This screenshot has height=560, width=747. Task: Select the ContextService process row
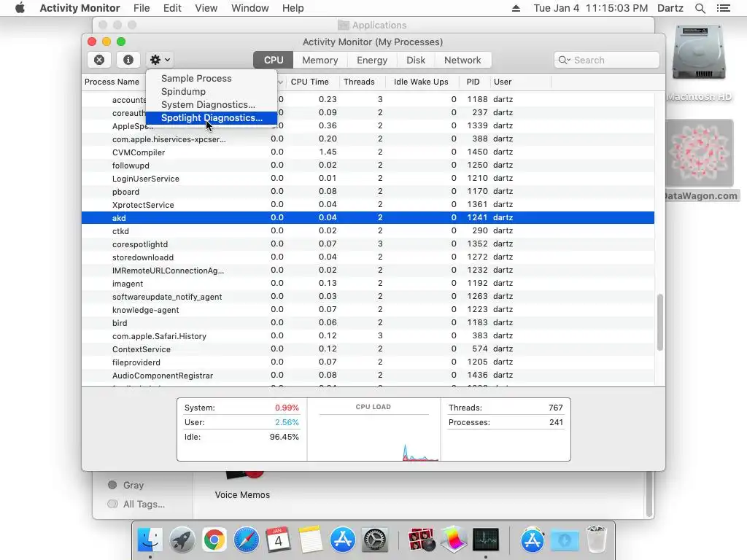coord(368,349)
